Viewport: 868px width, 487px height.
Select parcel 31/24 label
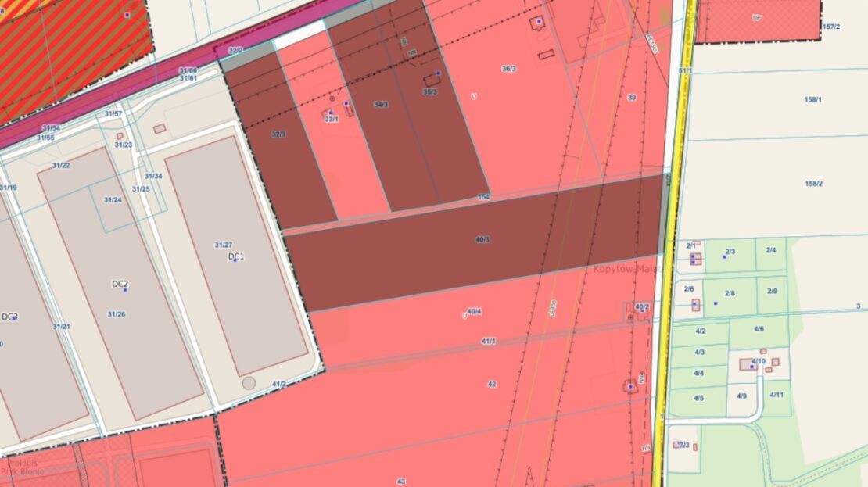tap(113, 200)
